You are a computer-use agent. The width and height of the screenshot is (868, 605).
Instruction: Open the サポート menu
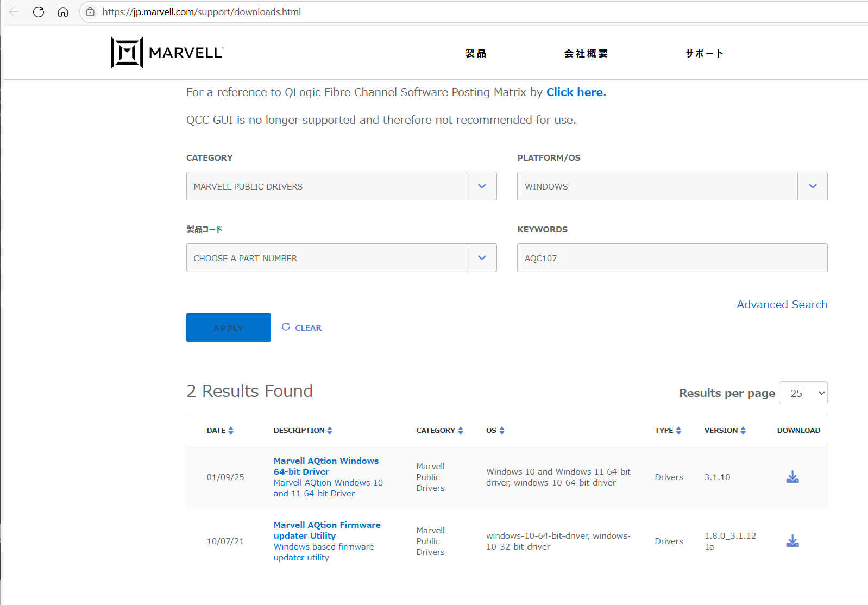pyautogui.click(x=704, y=53)
